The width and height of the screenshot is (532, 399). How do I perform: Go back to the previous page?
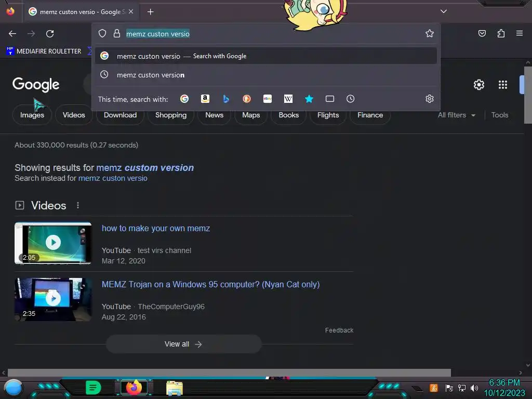(x=12, y=34)
